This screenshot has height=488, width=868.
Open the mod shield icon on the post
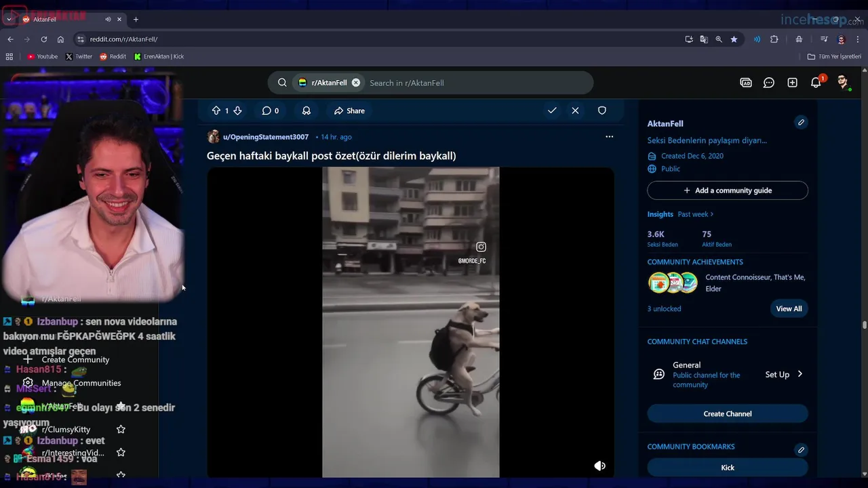click(601, 110)
